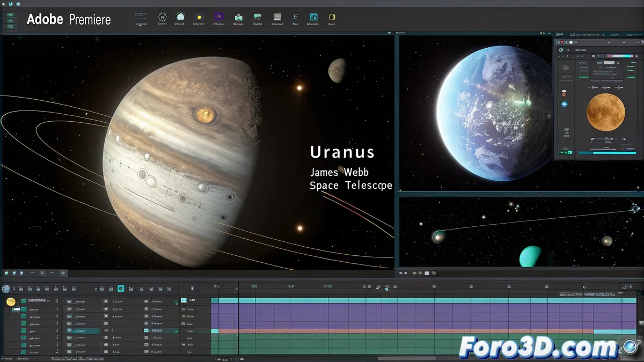This screenshot has width=644, height=362.
Task: Select the teal dome icon in the top toolbar
Action: pos(180,17)
